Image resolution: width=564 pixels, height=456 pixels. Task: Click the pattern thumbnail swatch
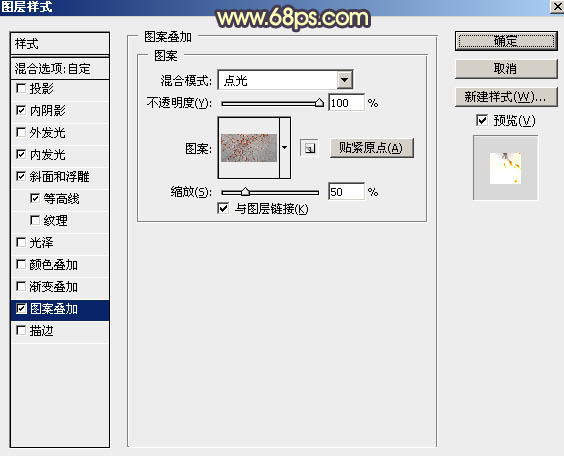(249, 147)
